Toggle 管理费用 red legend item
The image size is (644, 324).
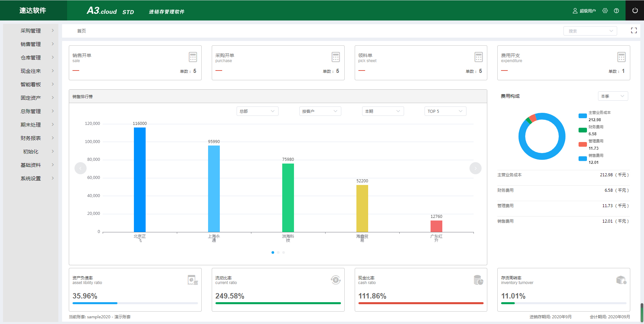point(583,144)
